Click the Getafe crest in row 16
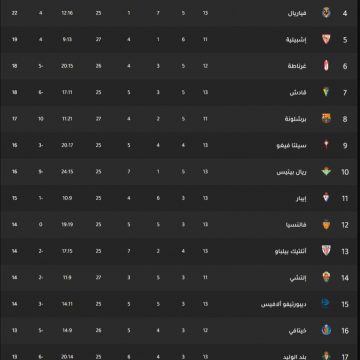 326,330
